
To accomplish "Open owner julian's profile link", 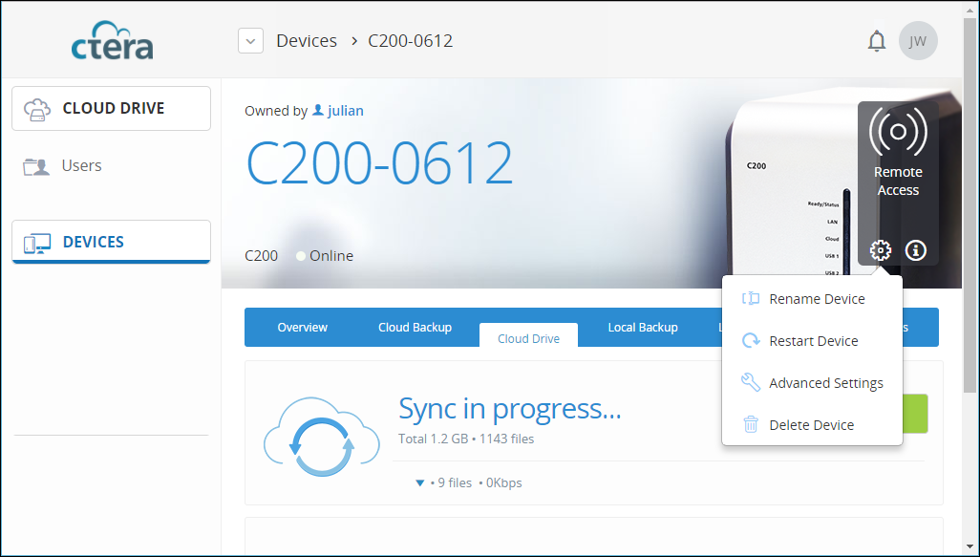I will [x=337, y=111].
